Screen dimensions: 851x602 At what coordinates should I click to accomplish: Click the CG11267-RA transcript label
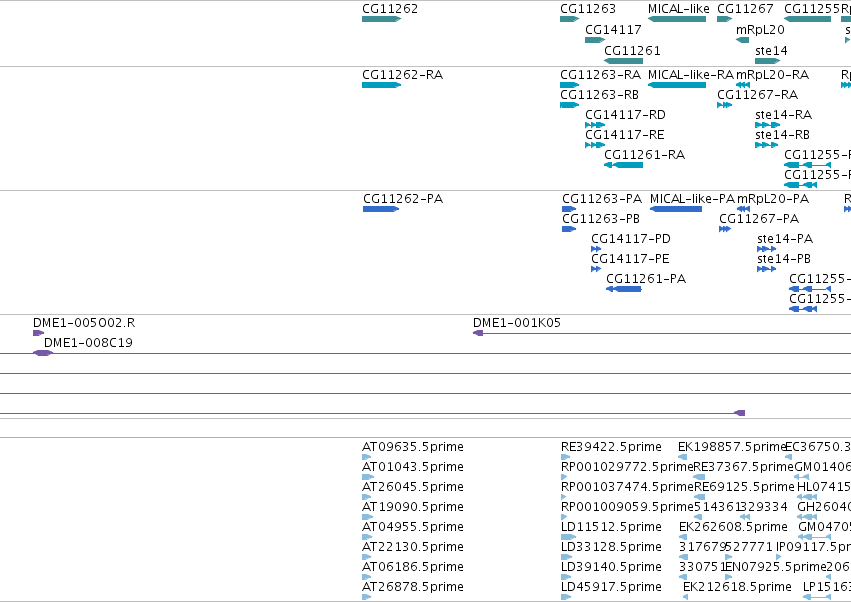click(x=758, y=94)
